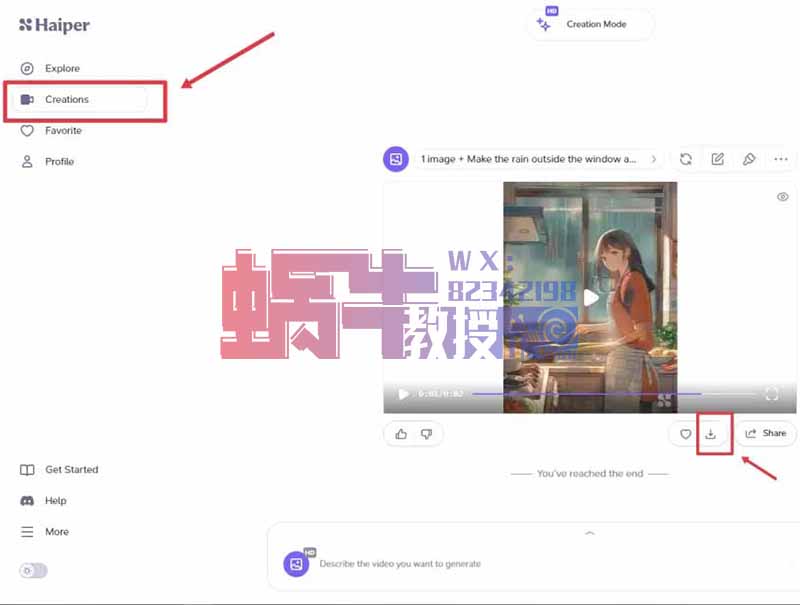Open Creations in the sidebar
Screen dimensions: 800x605
67,100
